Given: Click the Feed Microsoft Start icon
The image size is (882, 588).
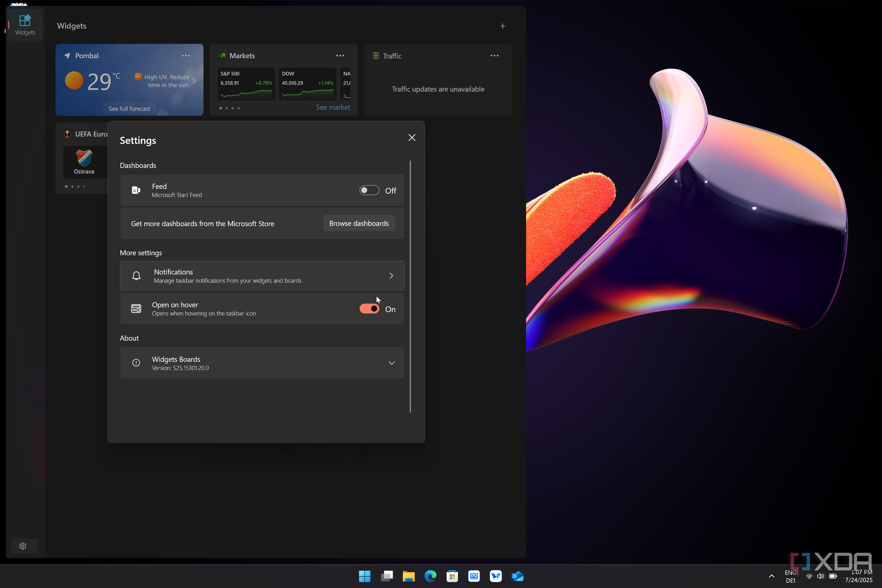Looking at the screenshot, I should (x=136, y=190).
